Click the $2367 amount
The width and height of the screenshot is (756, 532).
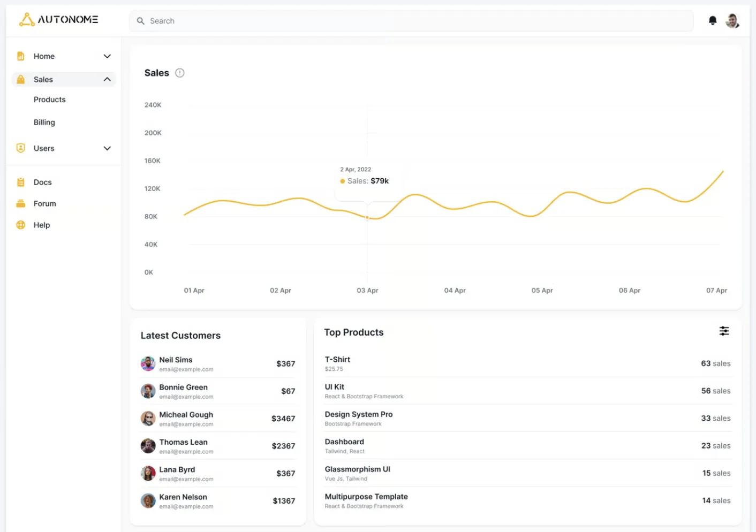pyautogui.click(x=283, y=446)
